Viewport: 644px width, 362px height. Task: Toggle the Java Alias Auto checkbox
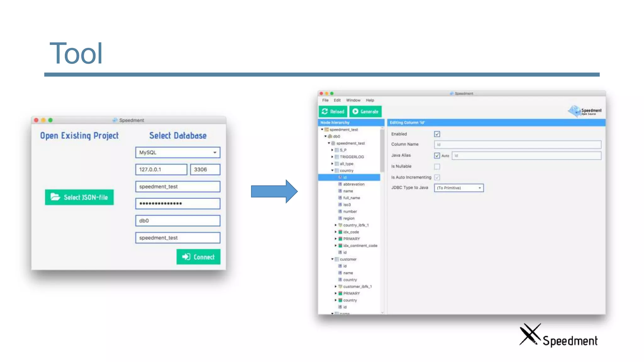[437, 156]
